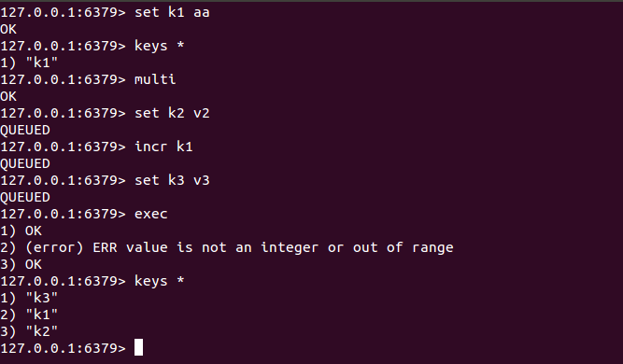
Task: Click the ERR value is not an integer message
Action: click(273, 247)
